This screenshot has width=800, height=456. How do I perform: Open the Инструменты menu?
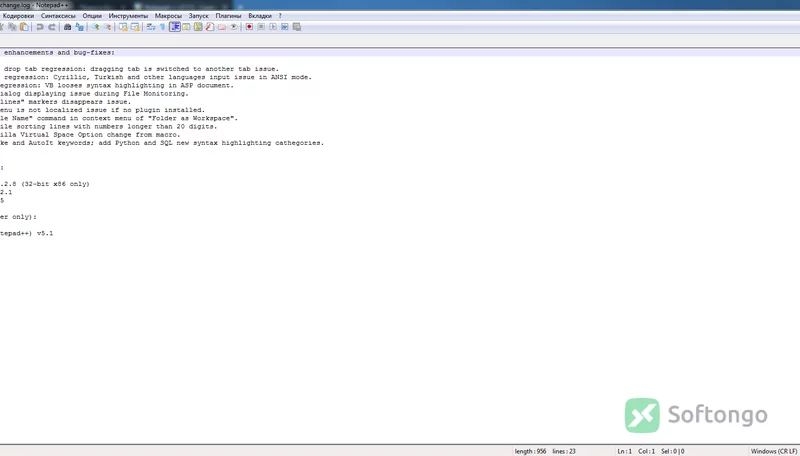coord(128,16)
